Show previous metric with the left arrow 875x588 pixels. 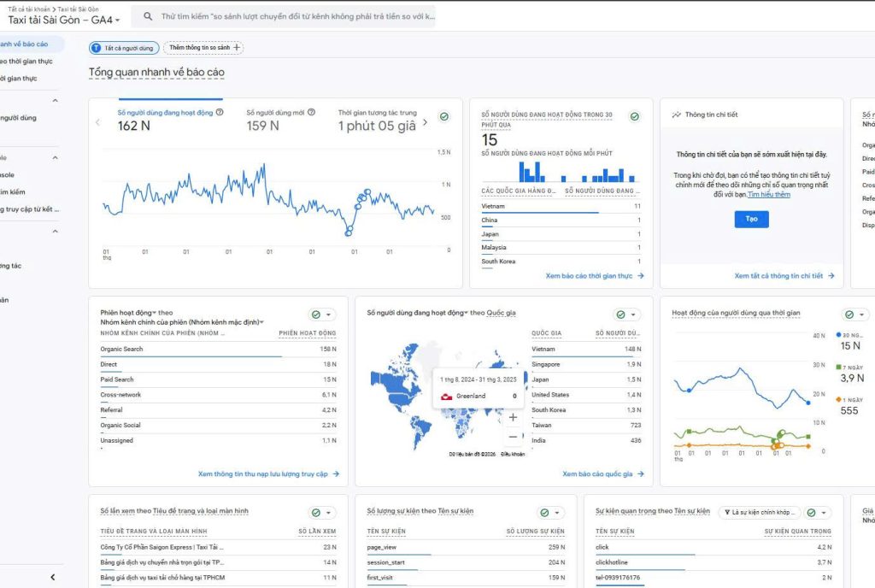pyautogui.click(x=97, y=122)
